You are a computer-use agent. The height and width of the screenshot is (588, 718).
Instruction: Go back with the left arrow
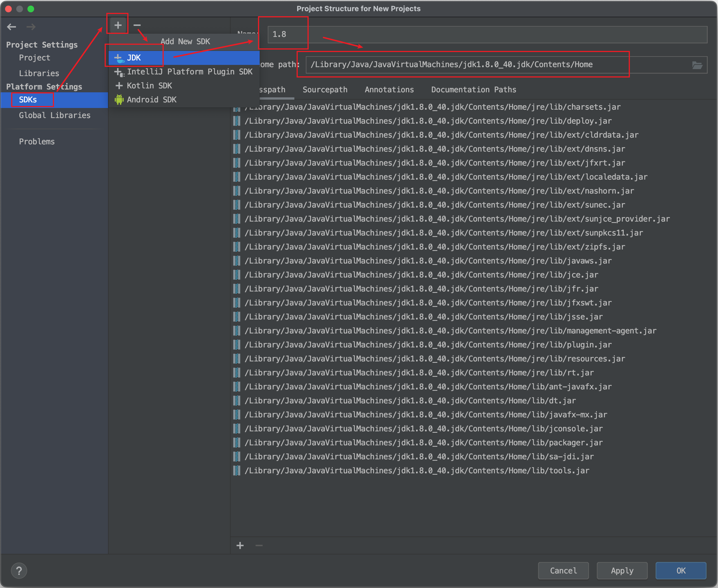[11, 27]
